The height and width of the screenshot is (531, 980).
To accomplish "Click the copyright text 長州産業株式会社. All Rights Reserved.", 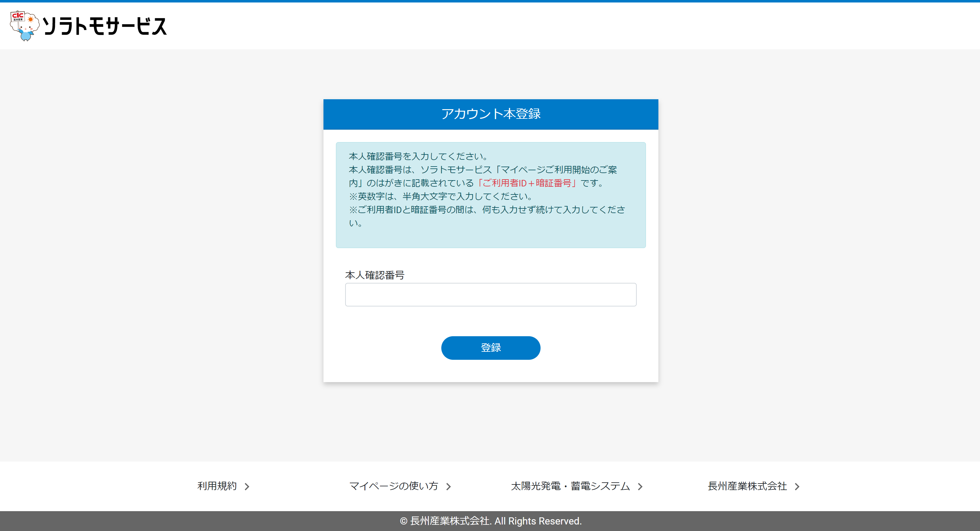I will point(490,521).
